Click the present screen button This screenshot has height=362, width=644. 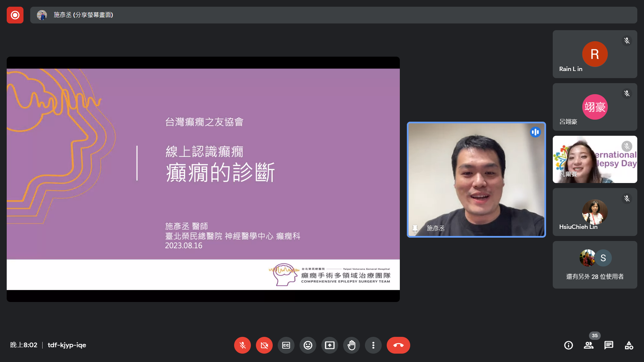coord(330,345)
